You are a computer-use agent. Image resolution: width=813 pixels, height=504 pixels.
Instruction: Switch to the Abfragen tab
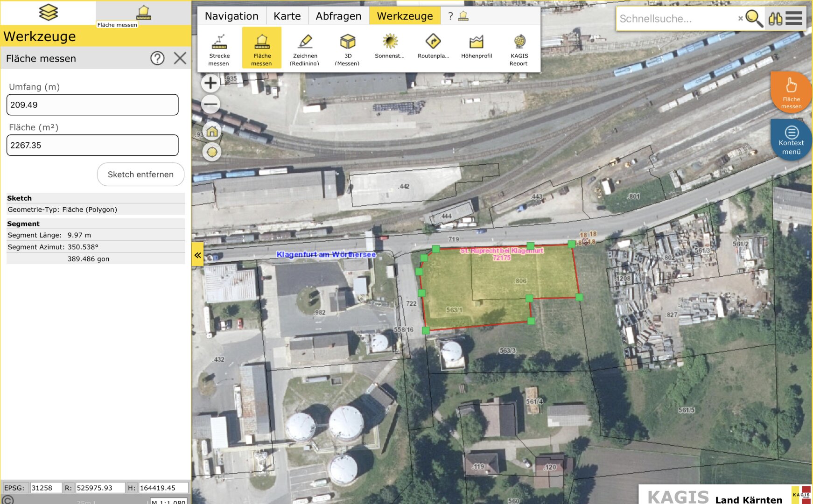pyautogui.click(x=338, y=16)
